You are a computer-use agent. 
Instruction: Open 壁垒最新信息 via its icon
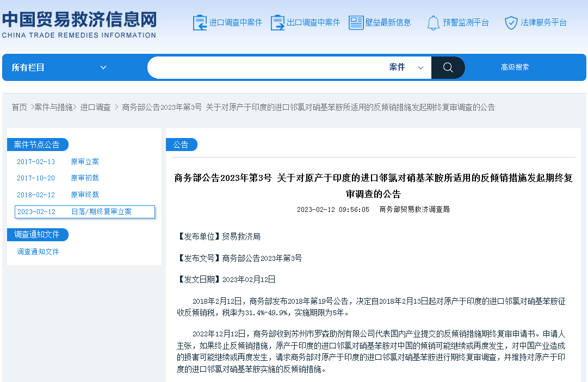(x=356, y=22)
